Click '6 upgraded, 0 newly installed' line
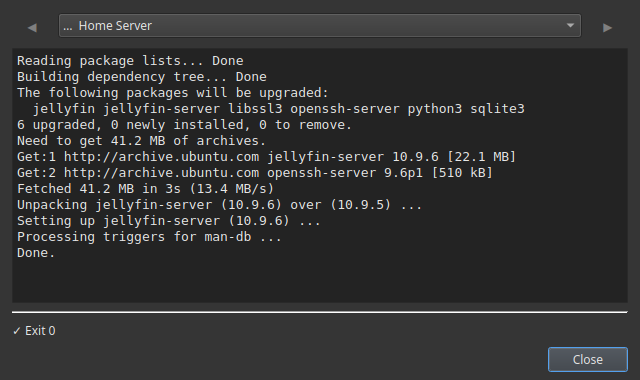The width and height of the screenshot is (640, 380). pos(184,124)
